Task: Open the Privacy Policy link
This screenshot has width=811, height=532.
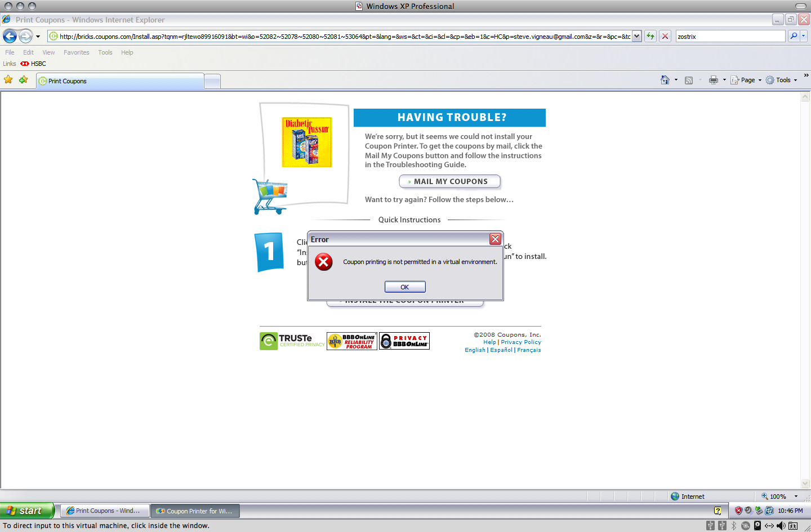Action: click(521, 342)
